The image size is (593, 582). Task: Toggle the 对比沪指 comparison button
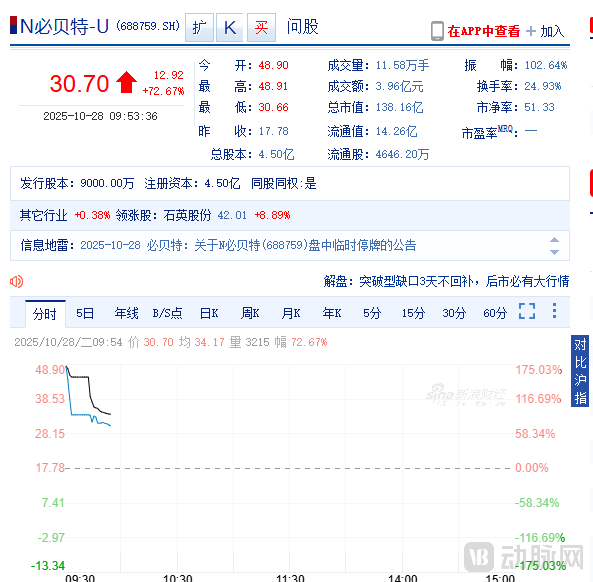coord(580,371)
